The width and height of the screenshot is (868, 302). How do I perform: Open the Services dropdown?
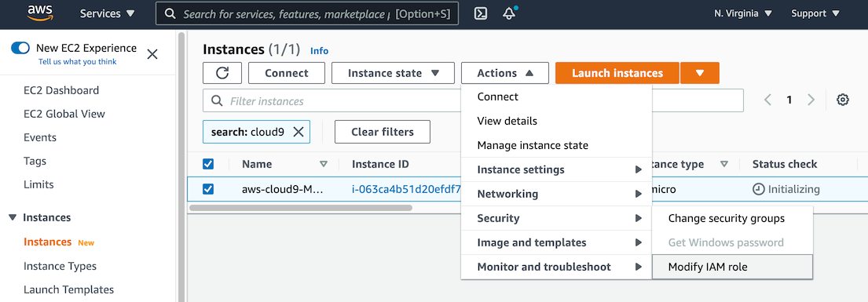click(108, 14)
